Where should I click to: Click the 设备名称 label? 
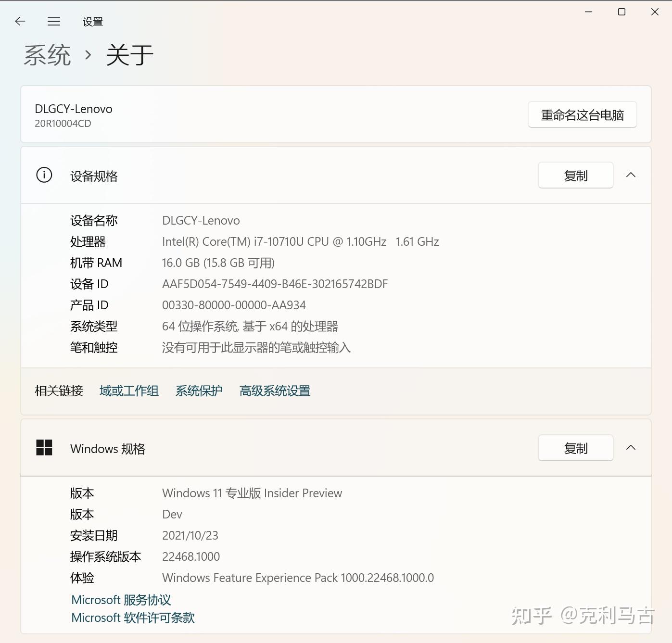coord(94,221)
